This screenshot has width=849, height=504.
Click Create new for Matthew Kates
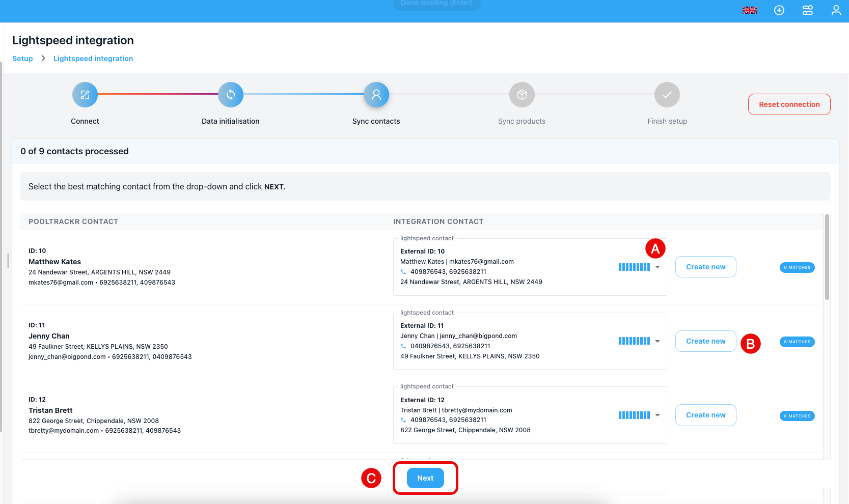pos(706,267)
